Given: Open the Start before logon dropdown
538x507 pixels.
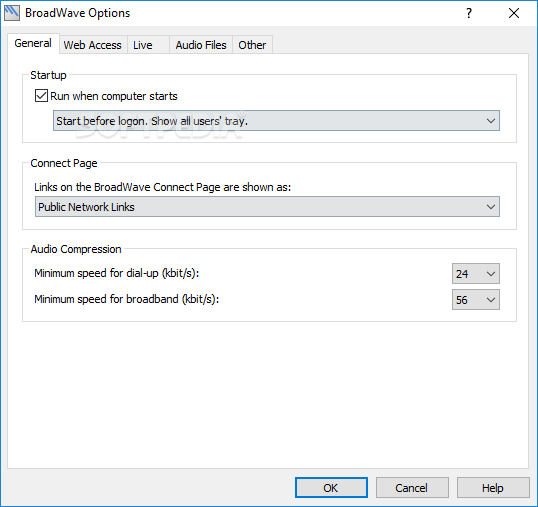Looking at the screenshot, I should [276, 121].
